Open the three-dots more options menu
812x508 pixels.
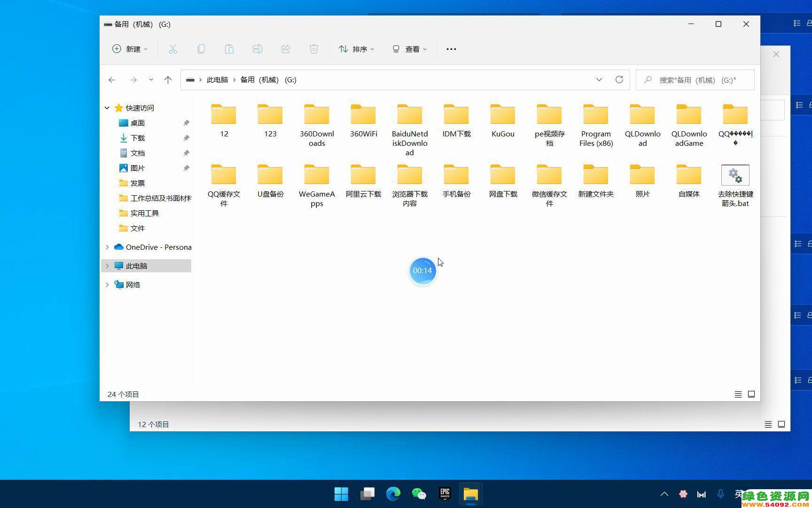pos(451,49)
